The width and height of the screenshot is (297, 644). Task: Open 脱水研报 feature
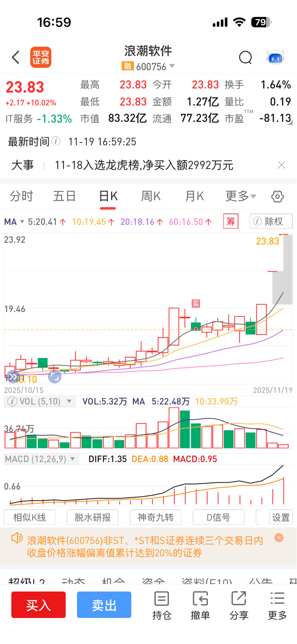click(93, 517)
